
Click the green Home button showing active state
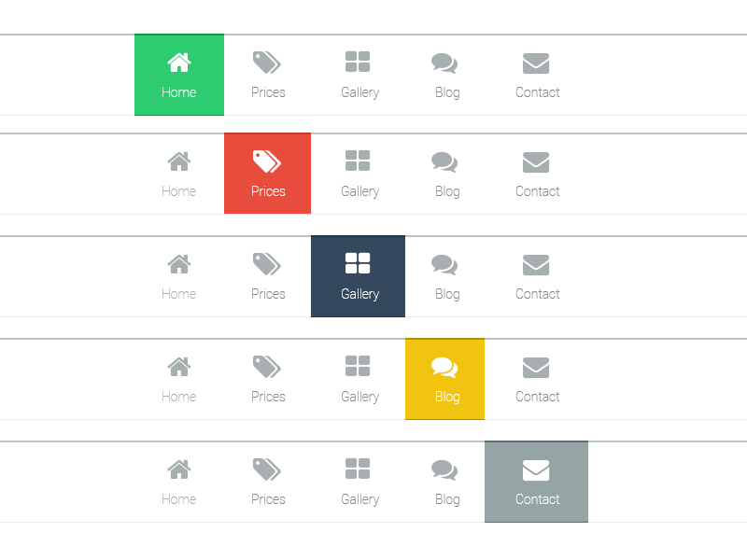tap(178, 75)
